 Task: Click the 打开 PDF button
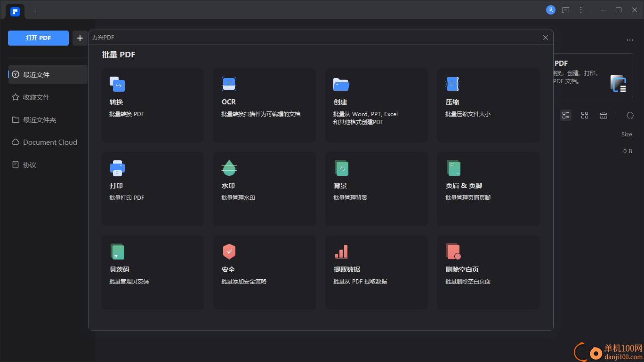pos(38,38)
